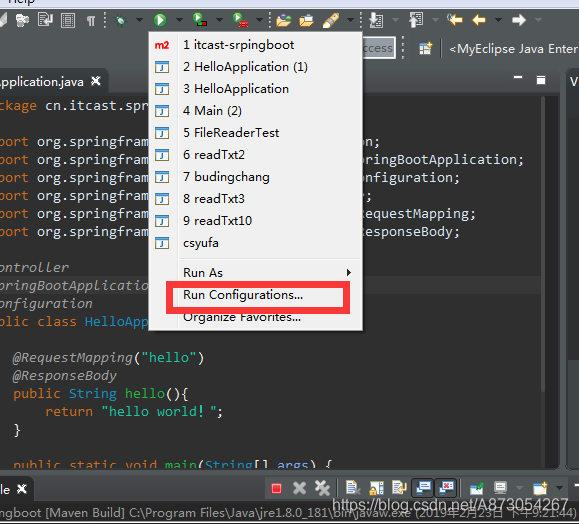Open the Search flashlight dropdown arrow
Image resolution: width=579 pixels, height=524 pixels.
pos(350,20)
